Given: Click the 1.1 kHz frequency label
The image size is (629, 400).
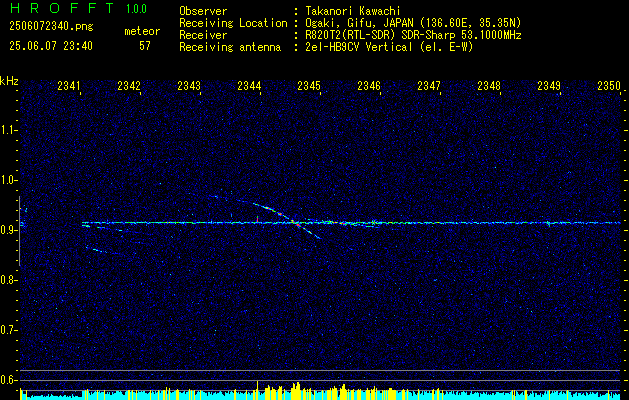Looking at the screenshot, I should coord(9,130).
